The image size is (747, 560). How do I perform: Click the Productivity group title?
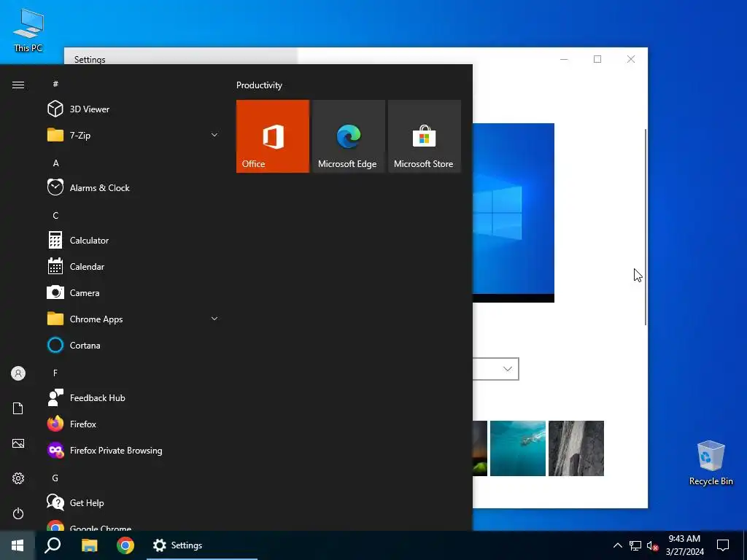(x=259, y=85)
